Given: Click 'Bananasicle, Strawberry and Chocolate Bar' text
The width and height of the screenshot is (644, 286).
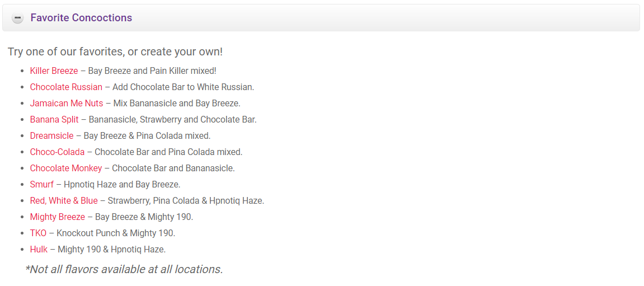Looking at the screenshot, I should click(173, 120).
